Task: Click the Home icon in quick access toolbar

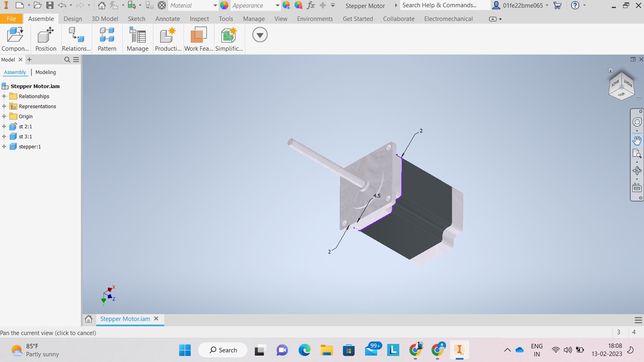Action: coord(102,5)
